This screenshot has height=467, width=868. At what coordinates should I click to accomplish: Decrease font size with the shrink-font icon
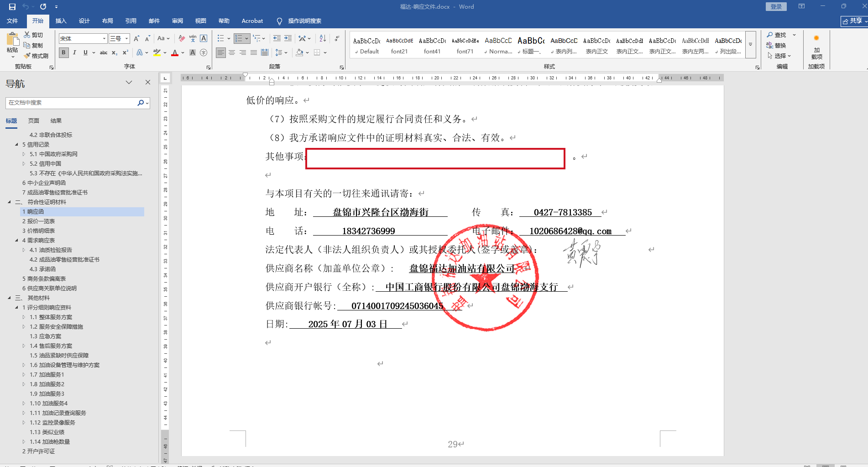click(x=147, y=39)
